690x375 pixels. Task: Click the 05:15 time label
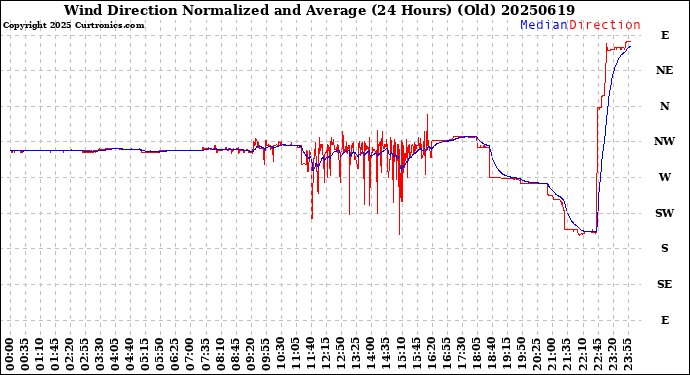pyautogui.click(x=145, y=354)
